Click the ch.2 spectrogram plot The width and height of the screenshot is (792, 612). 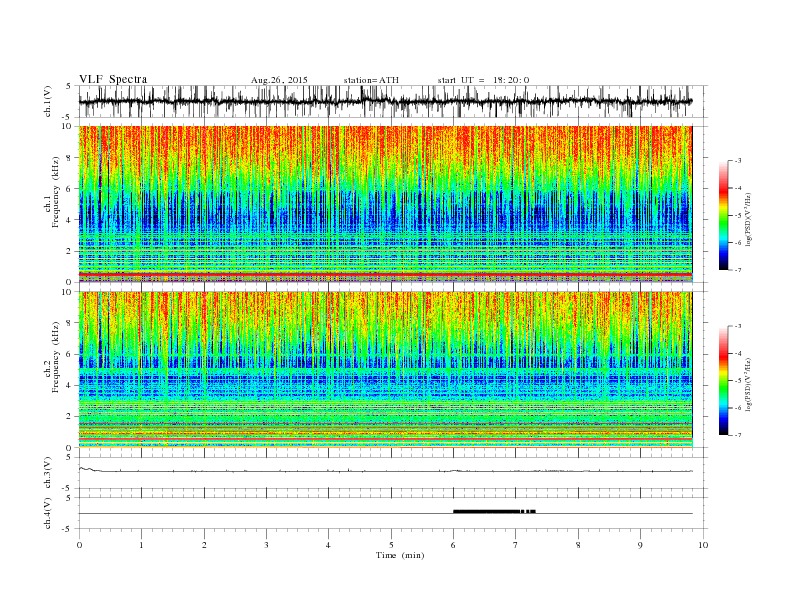385,370
